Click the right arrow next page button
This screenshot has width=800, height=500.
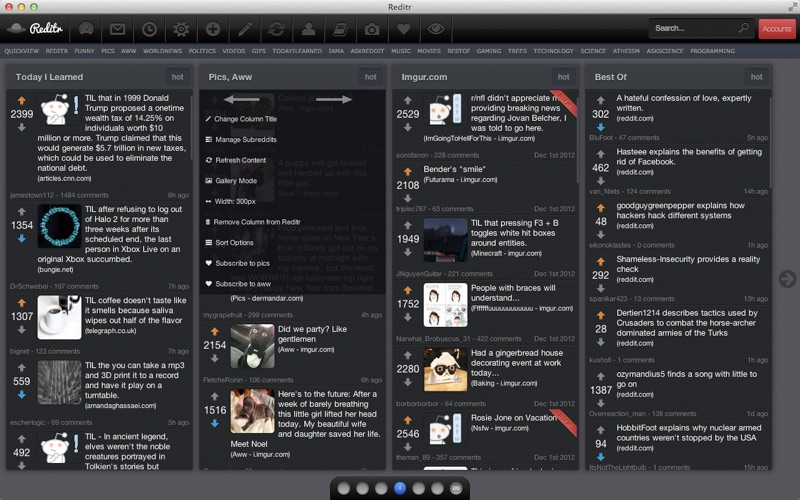click(x=787, y=279)
